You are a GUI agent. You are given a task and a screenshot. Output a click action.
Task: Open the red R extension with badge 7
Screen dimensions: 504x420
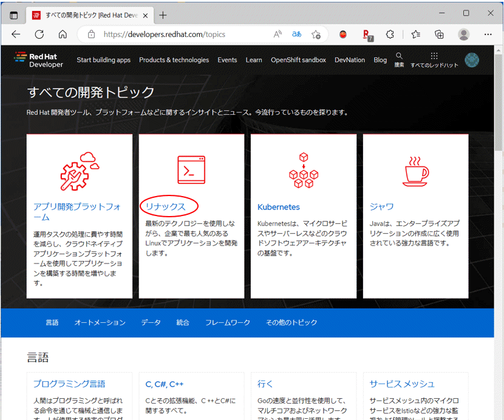coord(367,35)
